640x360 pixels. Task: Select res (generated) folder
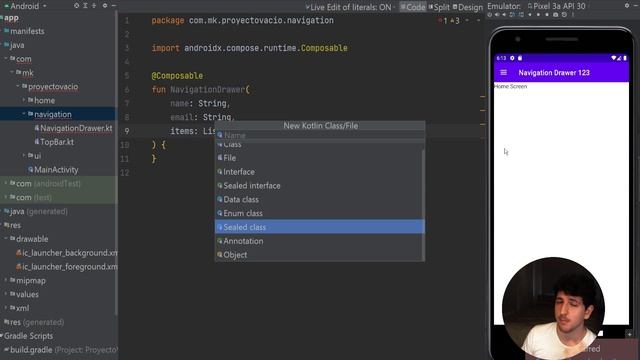click(34, 322)
